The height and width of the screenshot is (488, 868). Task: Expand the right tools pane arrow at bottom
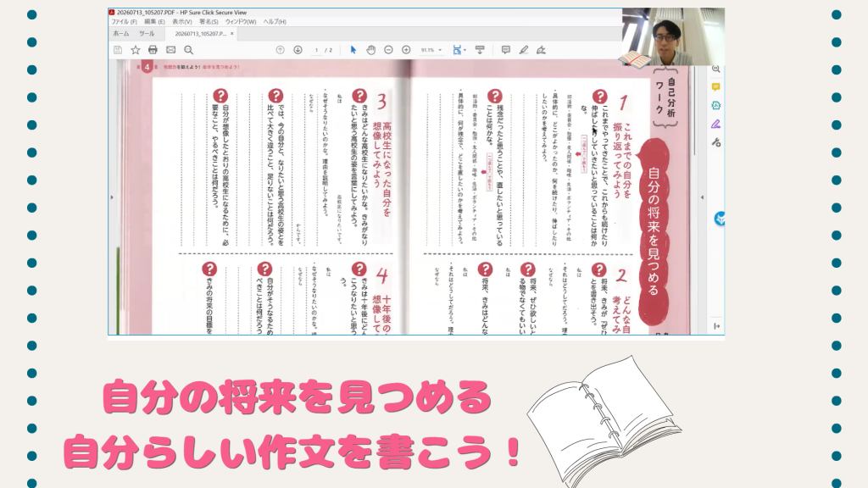tap(717, 326)
